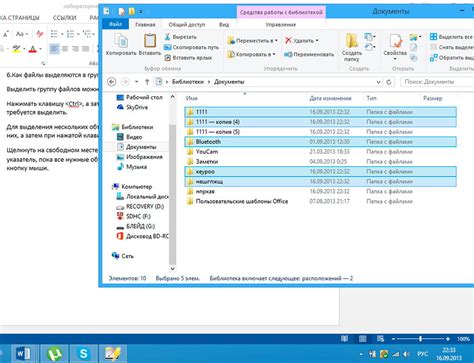Click the Копировать (Copy) ribbon icon
The image size is (474, 363).
click(x=121, y=41)
